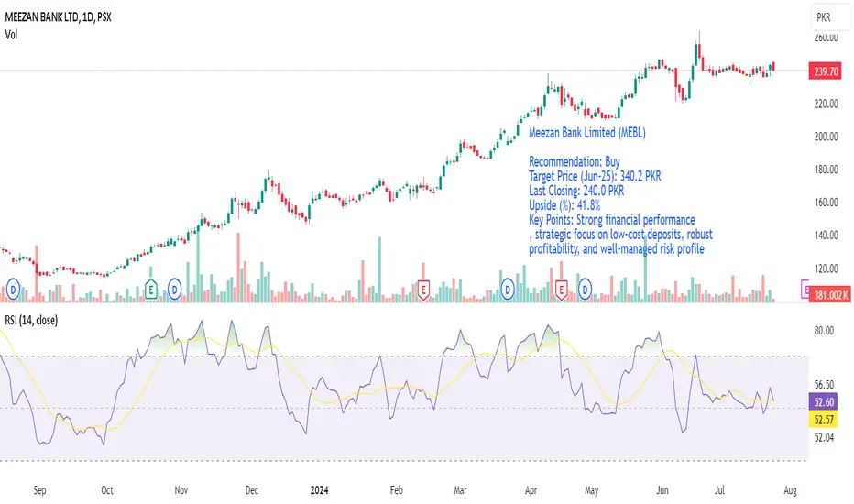Screen dimensions: 854x504
Task: Click the dividend D marker before Sep
Action: 13,290
